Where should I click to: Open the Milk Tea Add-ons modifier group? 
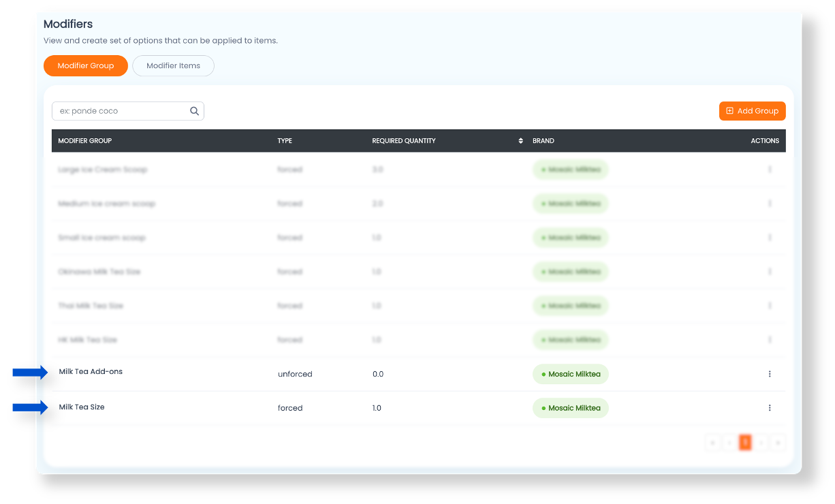click(91, 372)
